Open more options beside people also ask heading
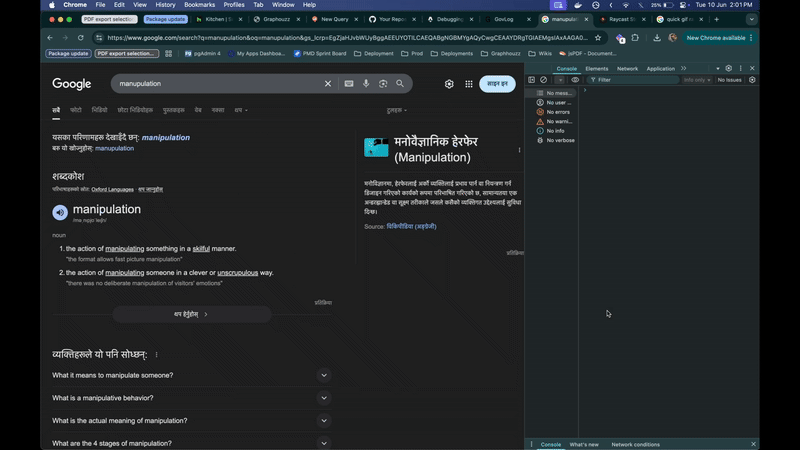 click(157, 355)
